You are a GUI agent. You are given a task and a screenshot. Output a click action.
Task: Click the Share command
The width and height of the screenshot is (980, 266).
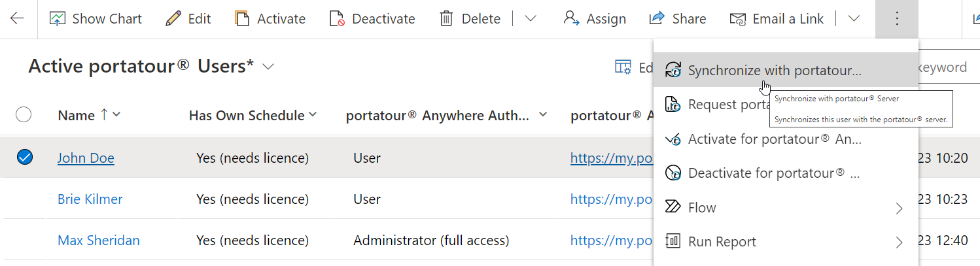click(x=677, y=19)
